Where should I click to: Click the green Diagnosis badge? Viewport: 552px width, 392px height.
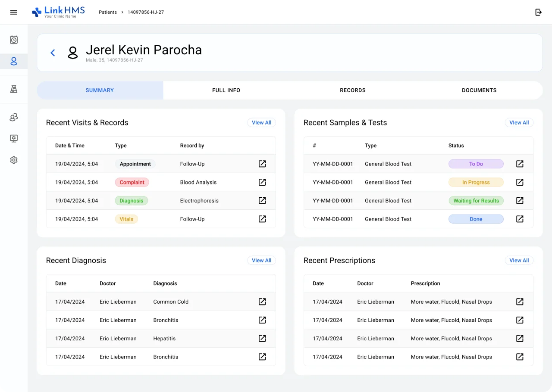pos(132,200)
